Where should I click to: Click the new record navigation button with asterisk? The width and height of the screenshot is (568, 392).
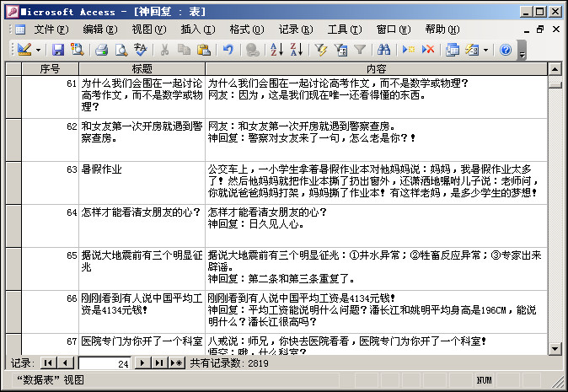coord(177,362)
